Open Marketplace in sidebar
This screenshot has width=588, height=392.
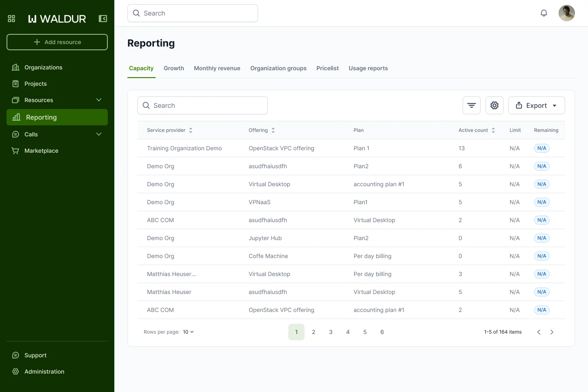57,151
